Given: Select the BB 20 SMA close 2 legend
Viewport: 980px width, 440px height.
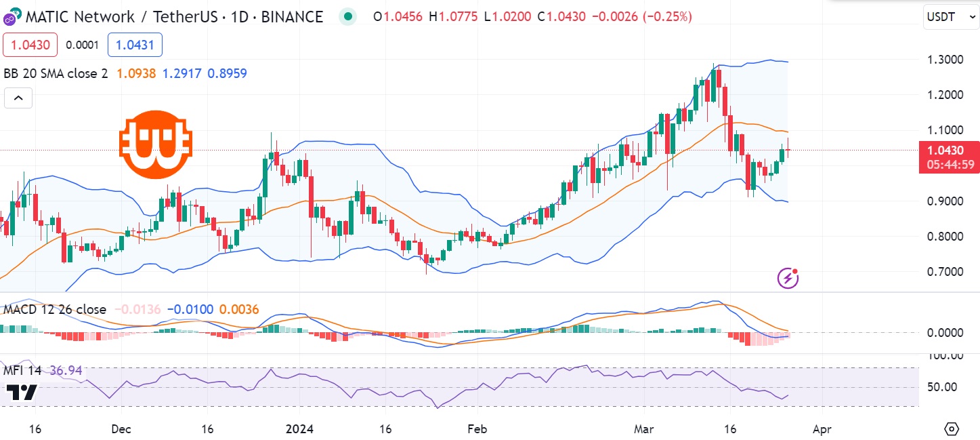Looking at the screenshot, I should [x=56, y=73].
